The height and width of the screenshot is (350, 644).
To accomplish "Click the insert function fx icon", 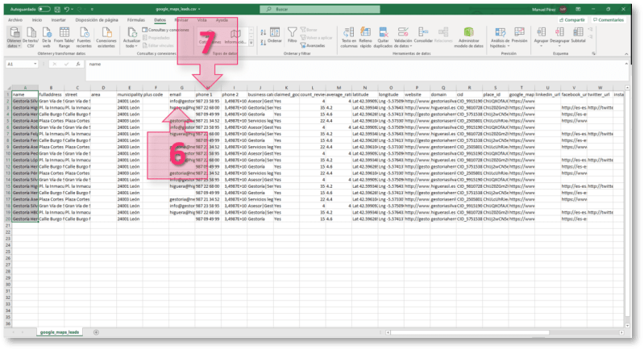I will pyautogui.click(x=78, y=64).
